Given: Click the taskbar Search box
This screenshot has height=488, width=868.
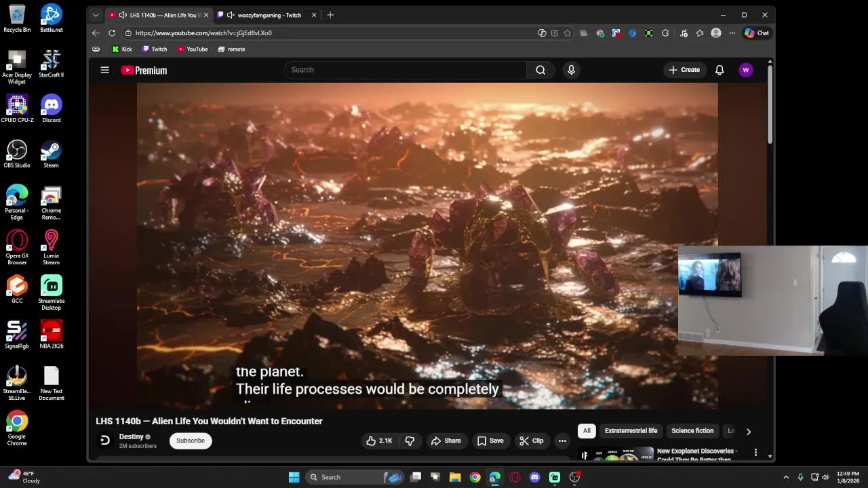Looking at the screenshot, I should (x=356, y=477).
